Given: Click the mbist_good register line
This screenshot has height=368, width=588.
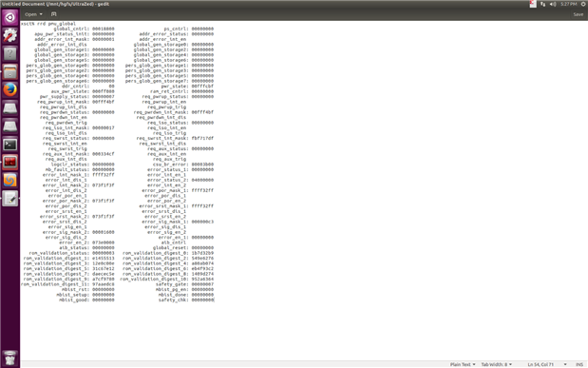Looking at the screenshot, I should point(86,300).
